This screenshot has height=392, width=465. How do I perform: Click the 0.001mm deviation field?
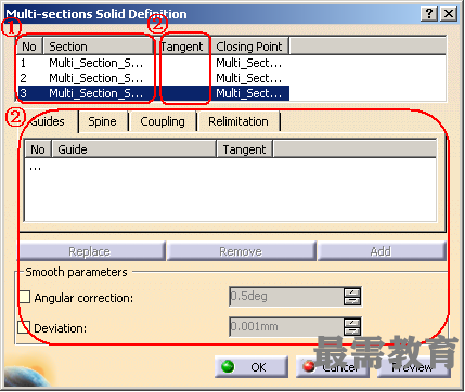click(x=287, y=326)
